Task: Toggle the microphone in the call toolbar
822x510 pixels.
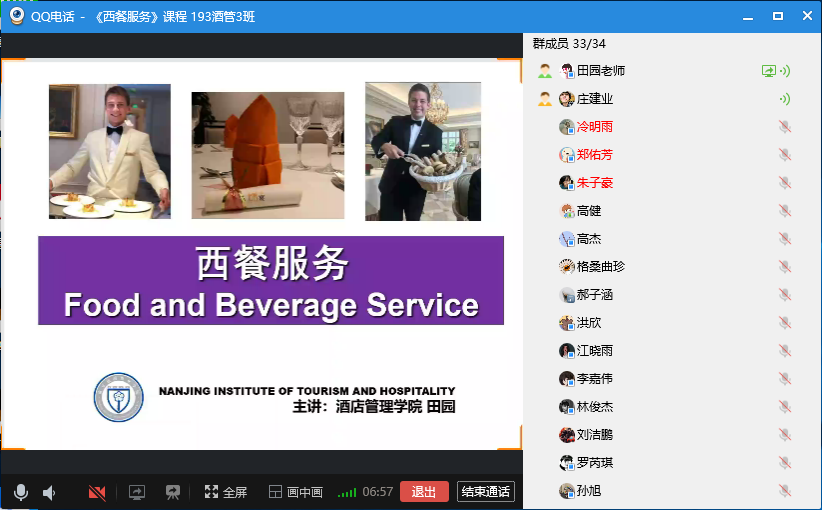Action: click(x=20, y=492)
